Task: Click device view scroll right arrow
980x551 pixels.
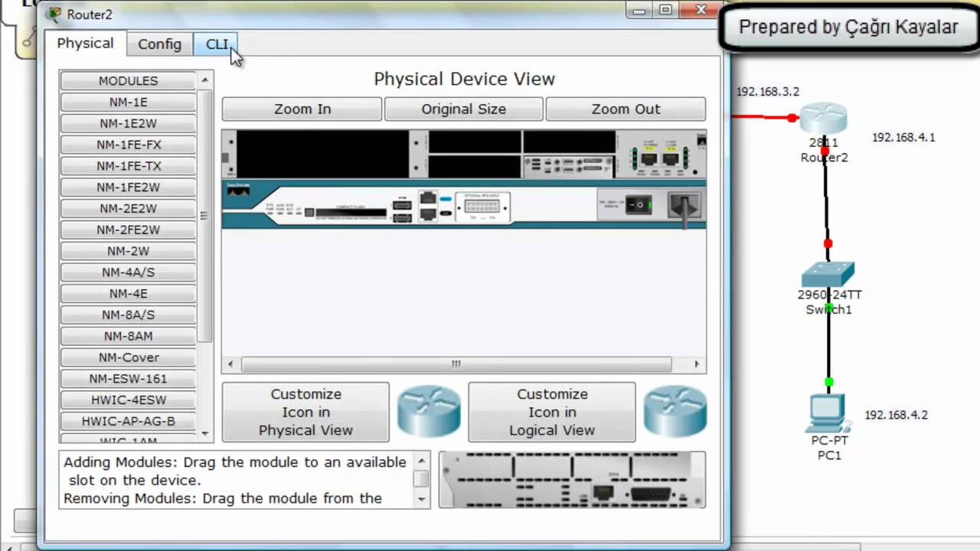Action: tap(697, 364)
